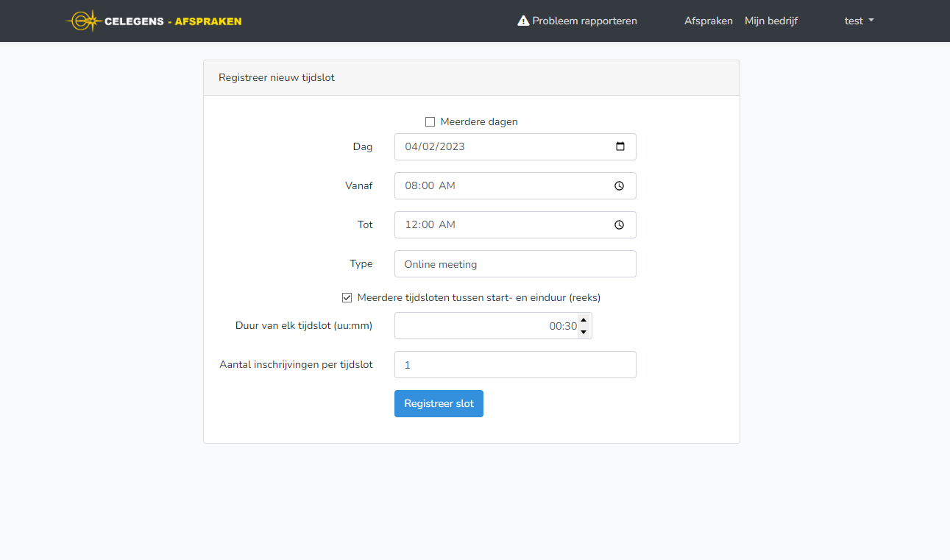Click the clock icon in Vanaf field
The image size is (950, 560).
(x=619, y=186)
